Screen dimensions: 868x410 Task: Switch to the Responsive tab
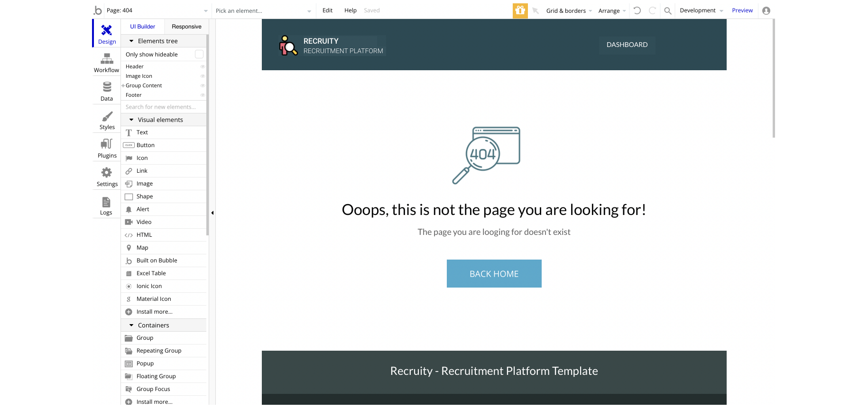point(186,27)
